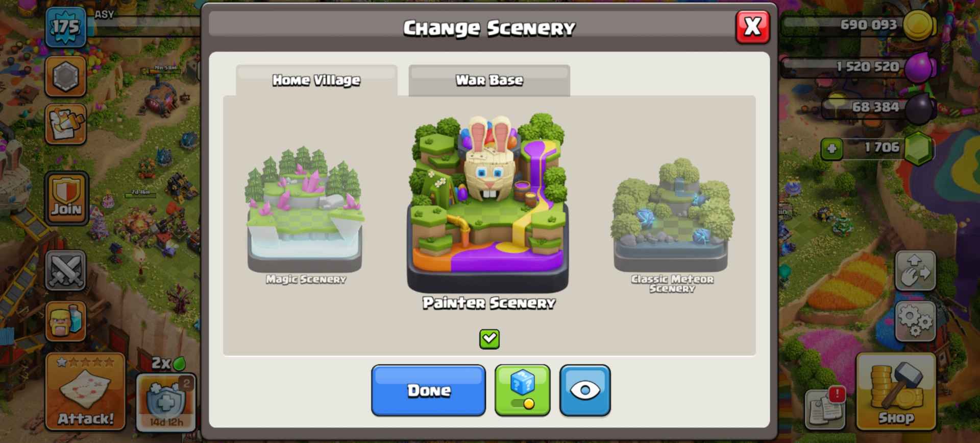
Task: Tap the layout editor hand icon
Action: point(915,270)
